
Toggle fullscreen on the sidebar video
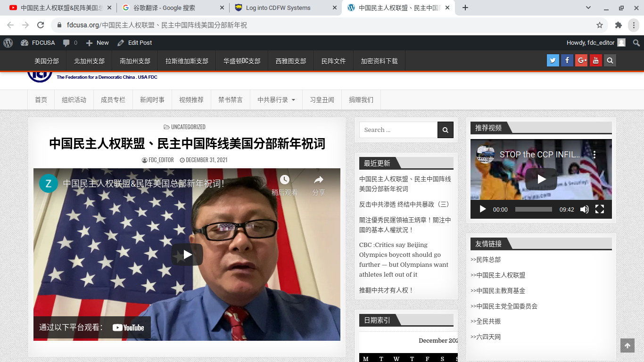600,209
